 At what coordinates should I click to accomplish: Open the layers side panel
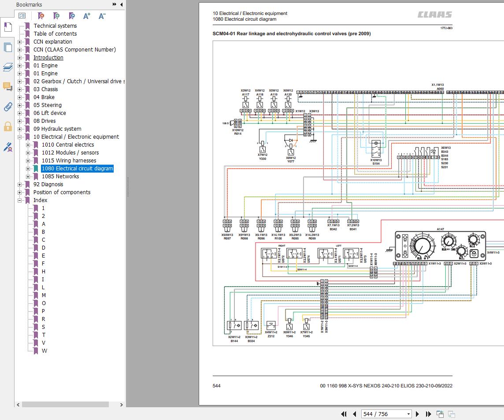[7, 67]
